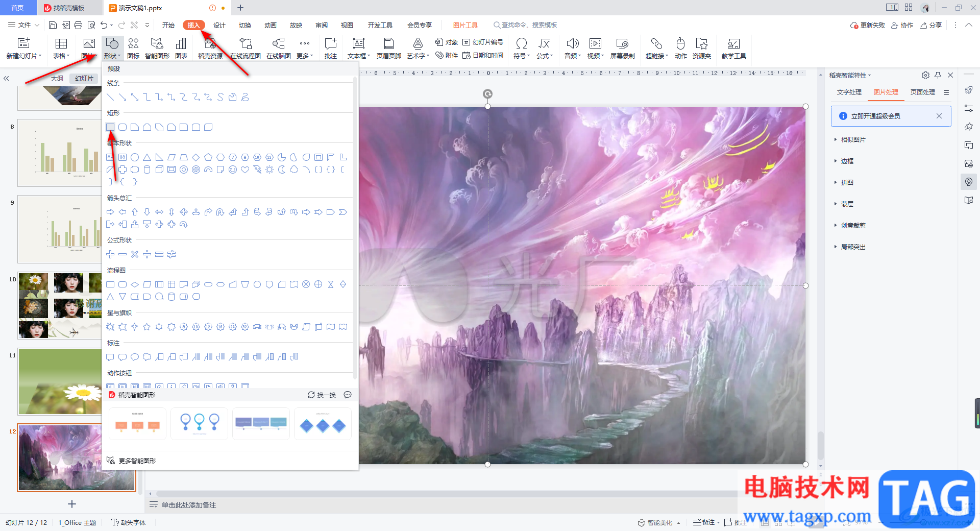
Task: Open 教学工具 teaching tools
Action: click(x=734, y=49)
